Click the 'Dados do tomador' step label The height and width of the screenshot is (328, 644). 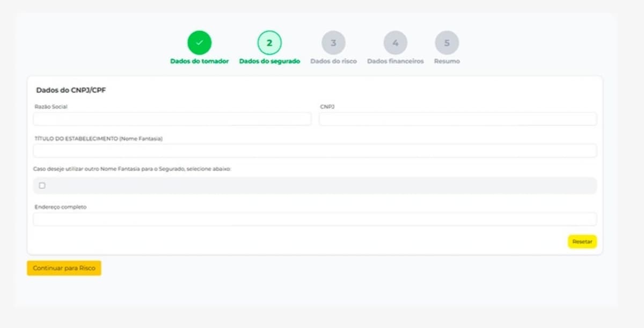tap(199, 61)
